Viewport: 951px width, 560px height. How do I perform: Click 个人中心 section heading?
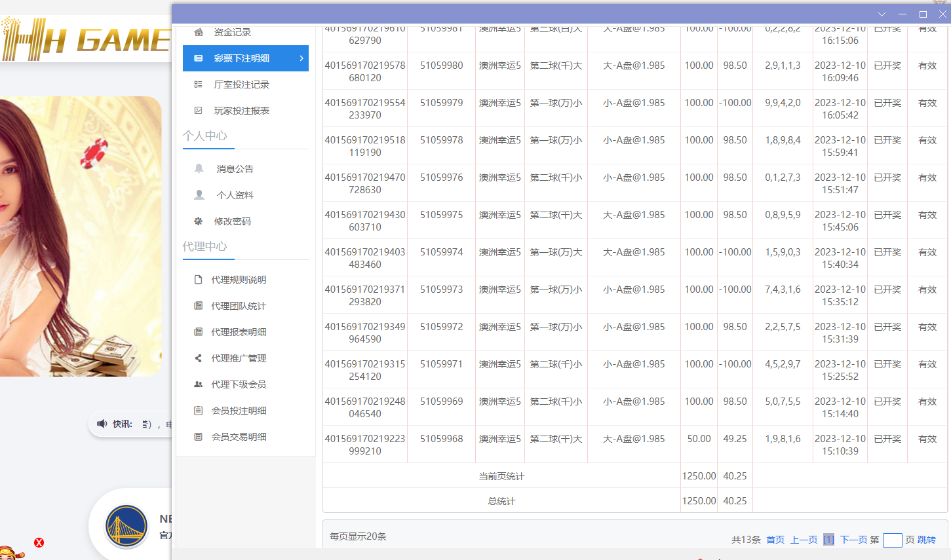[x=204, y=136]
